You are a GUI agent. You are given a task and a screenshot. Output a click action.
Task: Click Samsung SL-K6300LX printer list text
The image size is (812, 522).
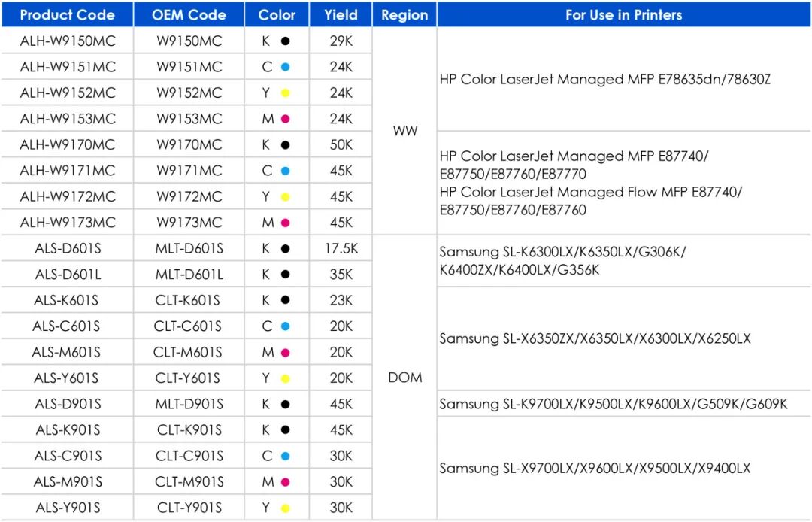[562, 260]
